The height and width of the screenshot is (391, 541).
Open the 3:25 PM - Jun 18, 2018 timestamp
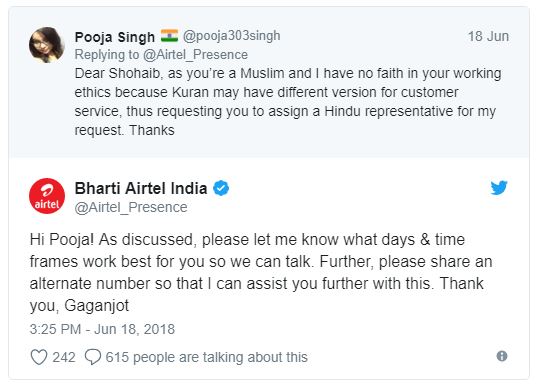click(102, 329)
